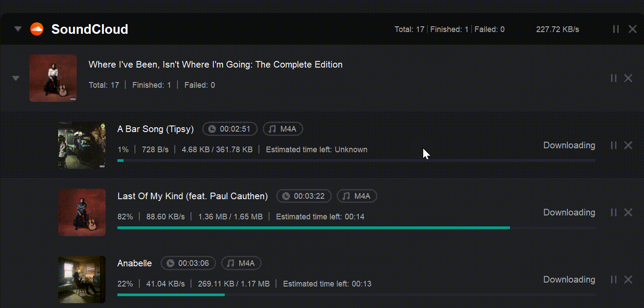Pause the Complete Edition playlist download
This screenshot has width=644, height=308.
613,78
